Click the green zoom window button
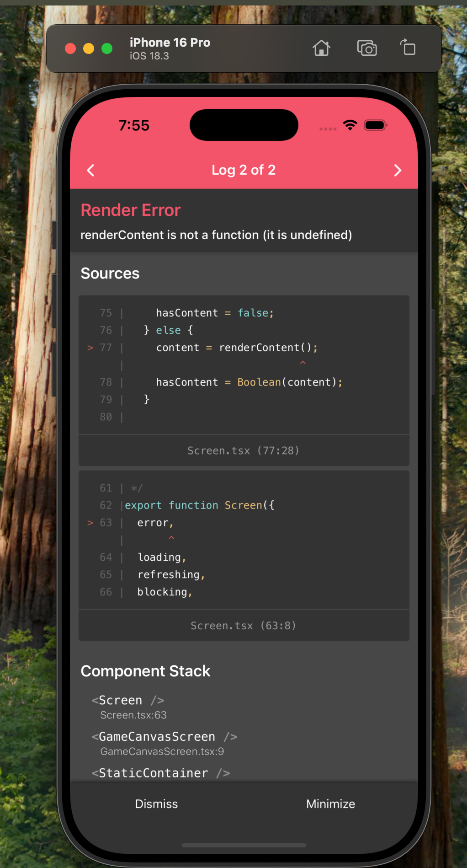The width and height of the screenshot is (467, 868). tap(107, 48)
